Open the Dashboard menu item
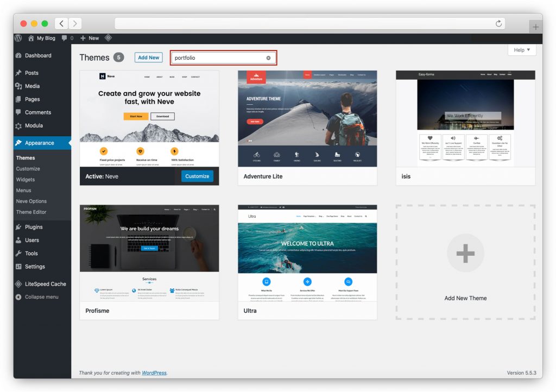 38,55
